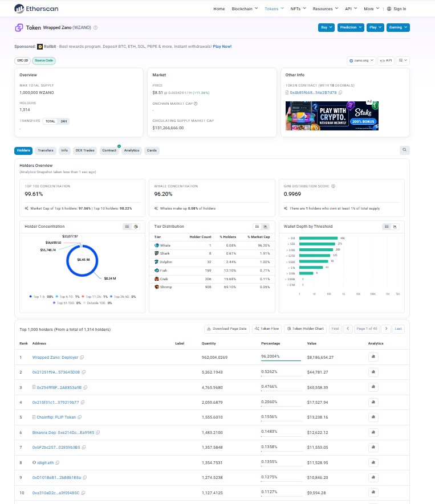The height and width of the screenshot is (504, 435).
Task: Expand the Tokens menu
Action: coord(274,9)
